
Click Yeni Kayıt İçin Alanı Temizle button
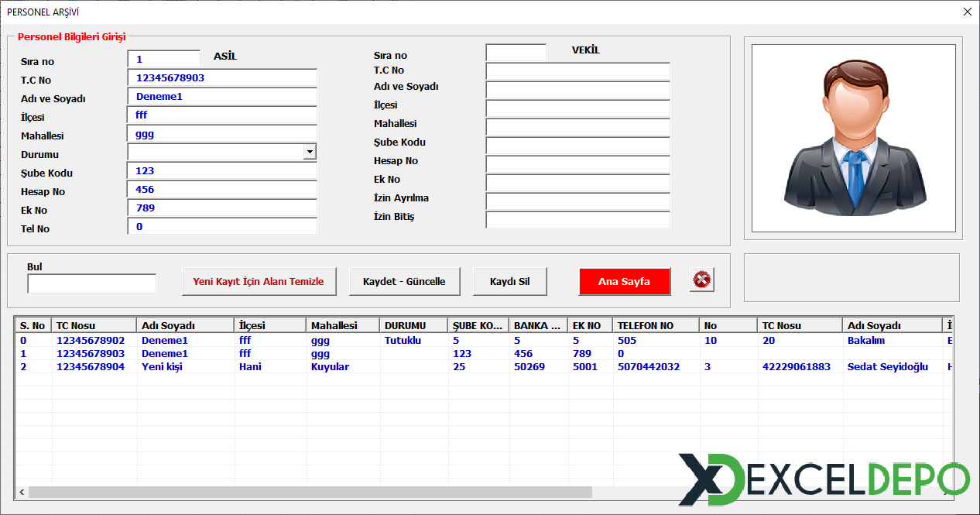pos(259,281)
